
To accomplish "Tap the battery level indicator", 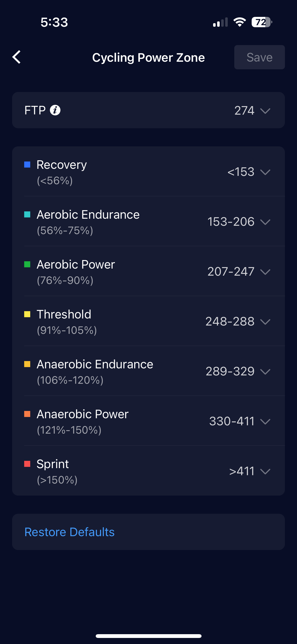I will 261,22.
